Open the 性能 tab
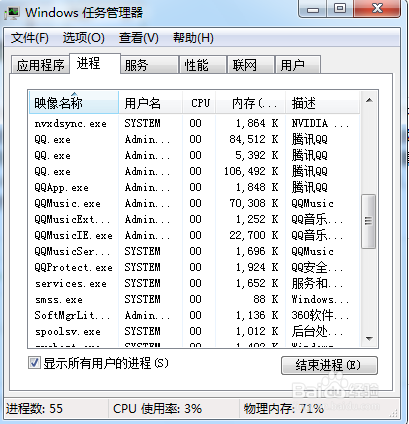The width and height of the screenshot is (409, 424). pyautogui.click(x=203, y=65)
